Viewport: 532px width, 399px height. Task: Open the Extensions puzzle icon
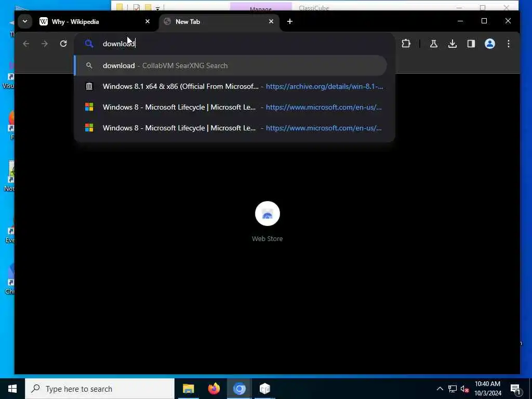pos(406,44)
